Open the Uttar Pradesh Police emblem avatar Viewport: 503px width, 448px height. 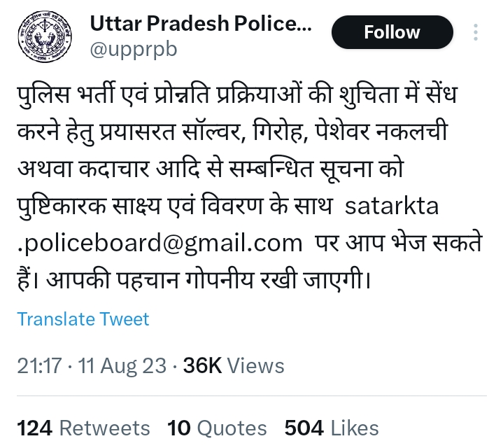[45, 36]
